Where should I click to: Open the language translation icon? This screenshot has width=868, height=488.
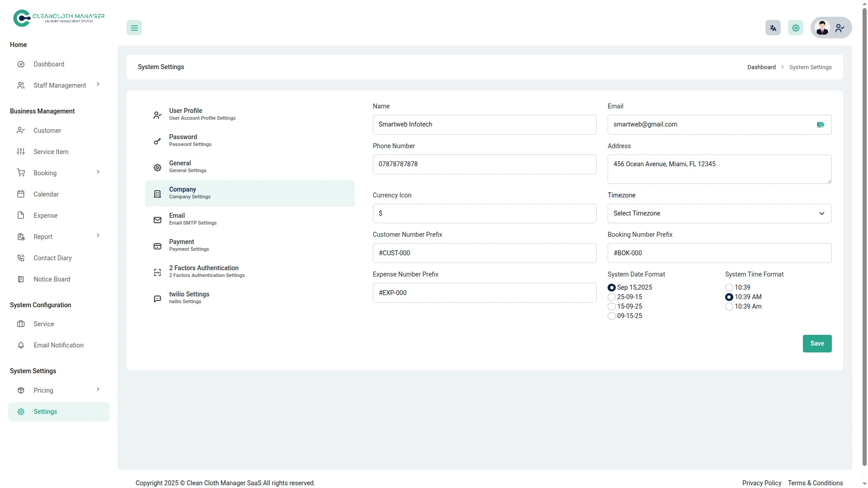(x=773, y=28)
